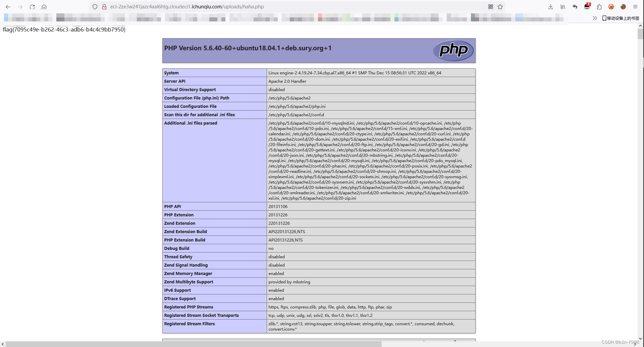
Task: Click the Registered PHP Streams label
Action: point(189,307)
